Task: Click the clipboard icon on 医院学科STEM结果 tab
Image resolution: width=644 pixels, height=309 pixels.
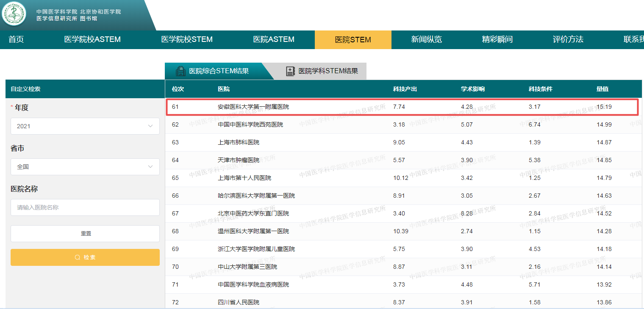Action: click(290, 71)
